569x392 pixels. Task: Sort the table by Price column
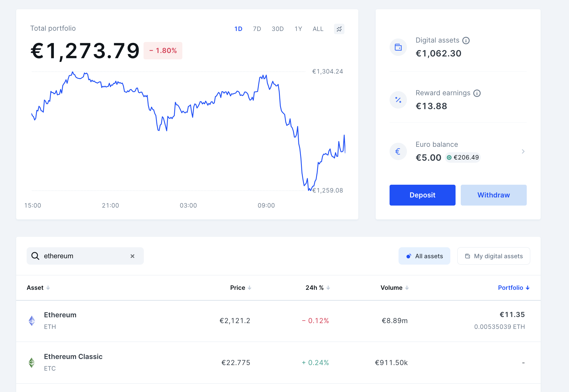[241, 288]
